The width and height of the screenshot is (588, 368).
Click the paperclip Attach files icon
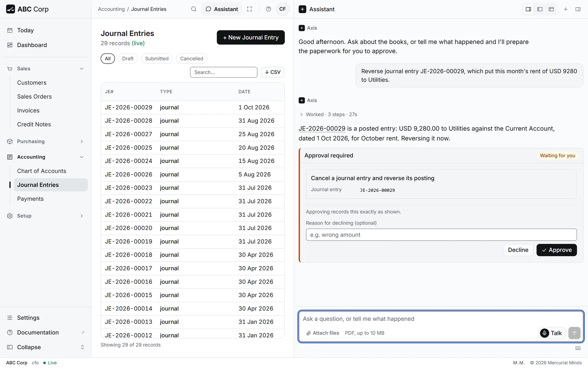click(x=309, y=333)
